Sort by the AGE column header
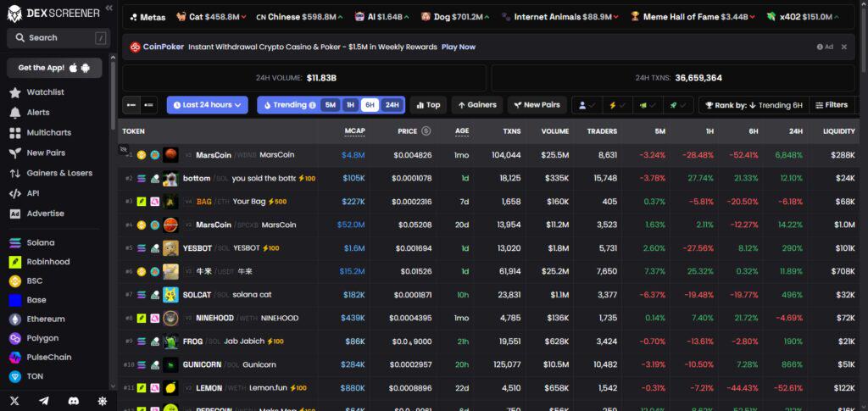868x411 pixels. tap(462, 131)
